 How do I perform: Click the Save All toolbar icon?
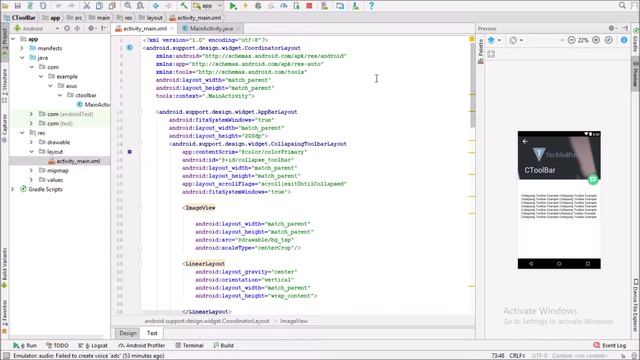[18, 6]
